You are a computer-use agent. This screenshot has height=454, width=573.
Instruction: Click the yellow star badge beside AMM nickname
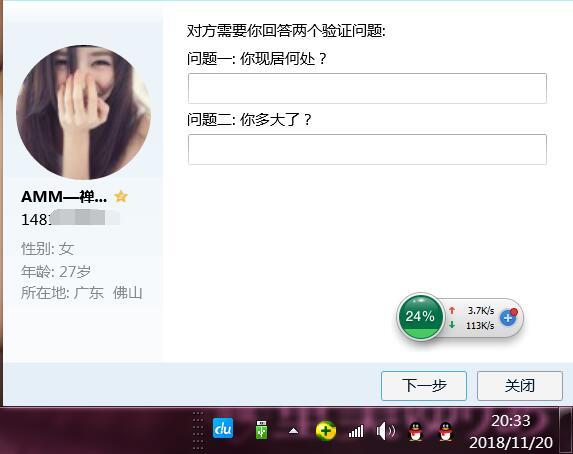[x=121, y=197]
